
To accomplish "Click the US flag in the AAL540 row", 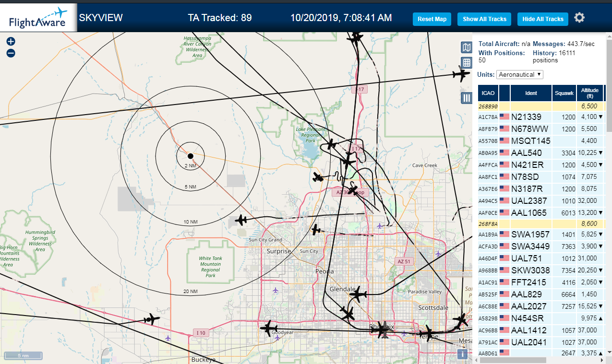I will tap(504, 153).
